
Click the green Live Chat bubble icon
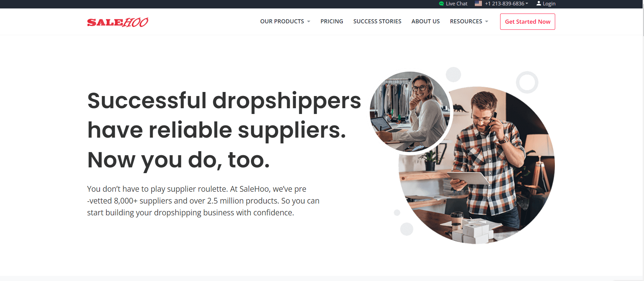tap(441, 4)
